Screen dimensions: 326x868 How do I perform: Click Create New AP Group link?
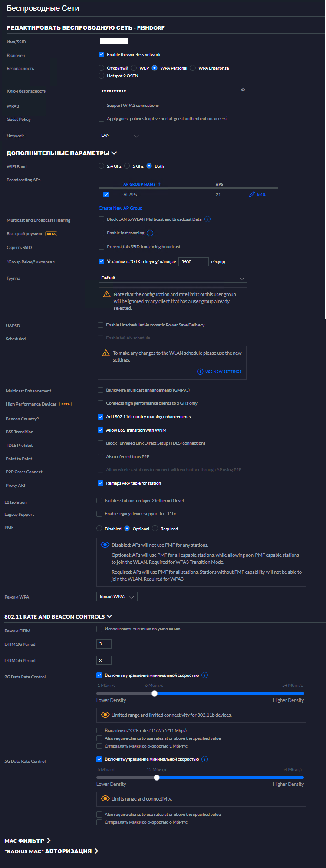[121, 208]
